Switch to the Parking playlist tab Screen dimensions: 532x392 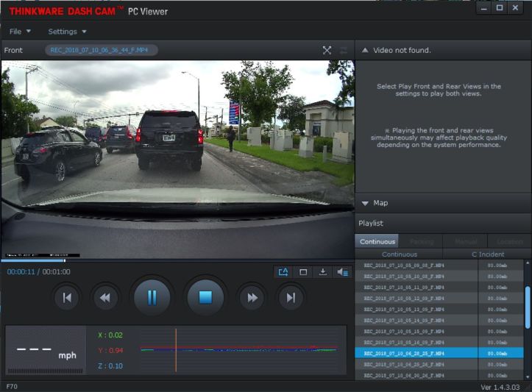[x=422, y=241]
